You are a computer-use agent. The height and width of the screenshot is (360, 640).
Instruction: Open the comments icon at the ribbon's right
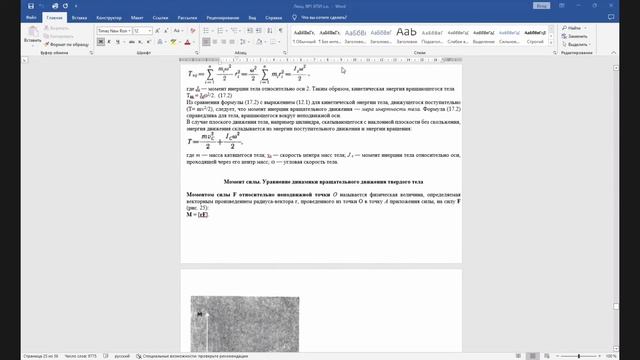point(611,17)
